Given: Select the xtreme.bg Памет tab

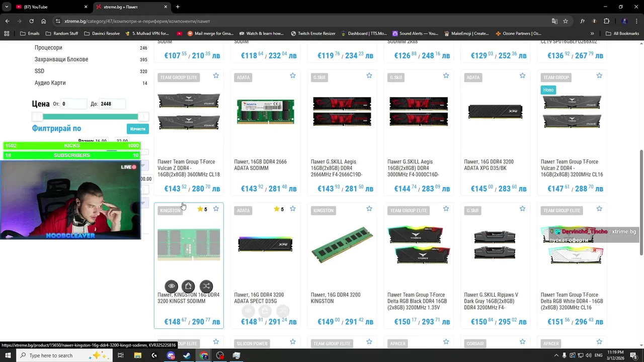Looking at the screenshot, I should point(132,7).
